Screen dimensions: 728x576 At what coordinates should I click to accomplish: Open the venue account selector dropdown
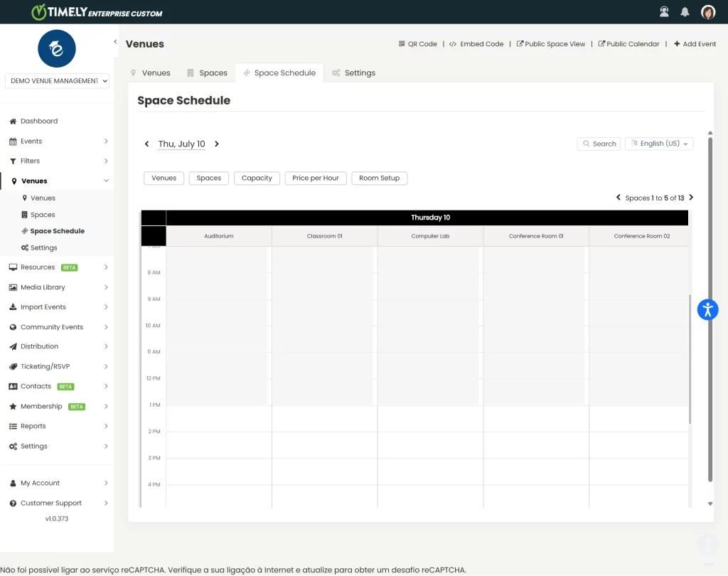(x=57, y=81)
